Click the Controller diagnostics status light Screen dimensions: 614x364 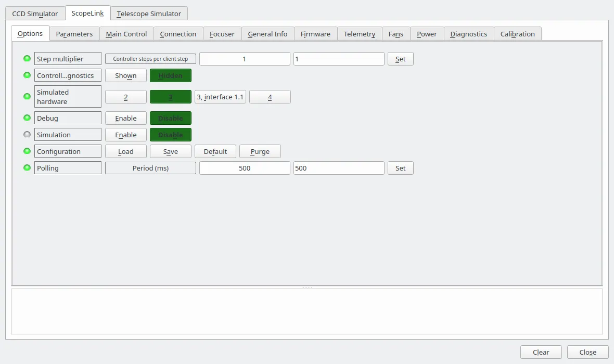point(27,75)
